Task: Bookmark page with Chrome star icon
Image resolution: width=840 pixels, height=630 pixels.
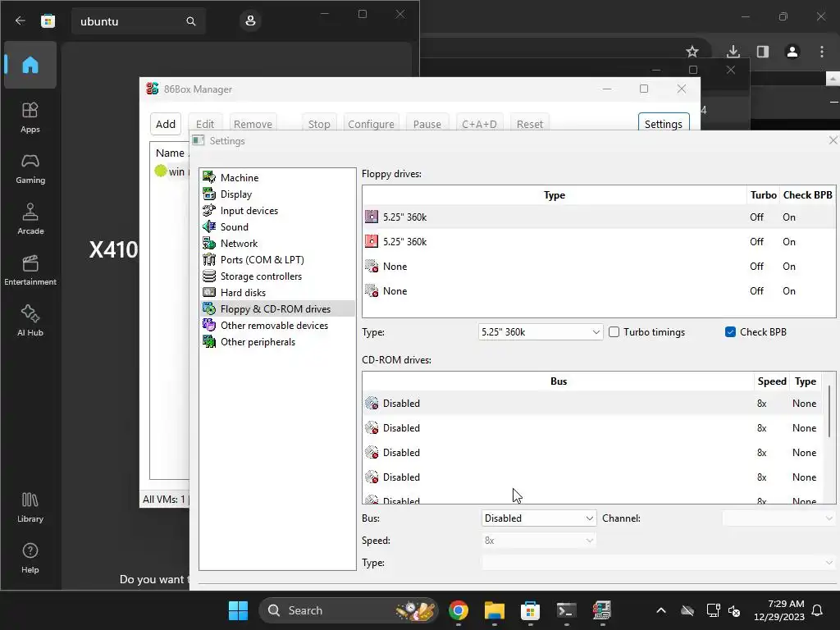Action: pos(692,52)
